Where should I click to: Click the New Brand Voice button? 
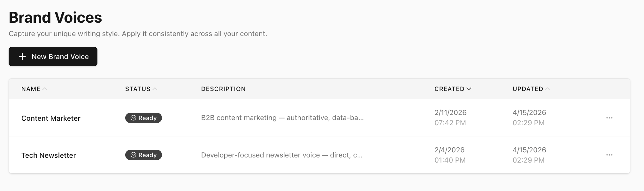point(53,57)
